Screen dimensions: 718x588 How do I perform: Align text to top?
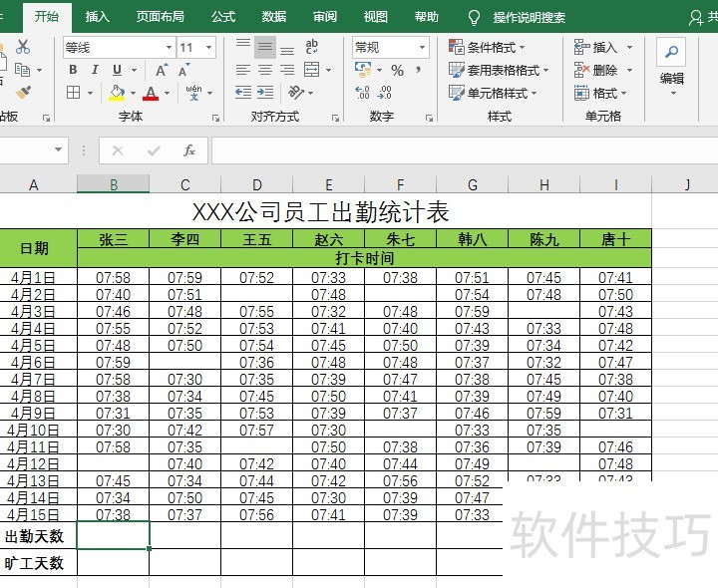pos(243,47)
